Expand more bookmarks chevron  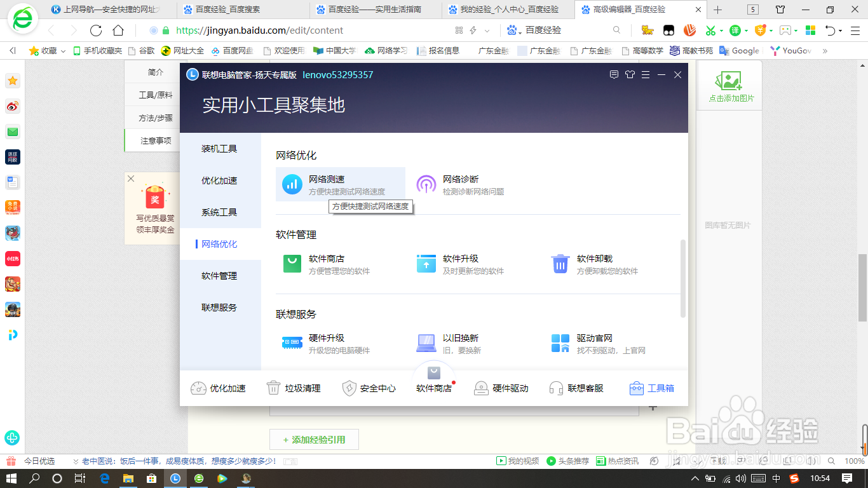[x=825, y=51]
